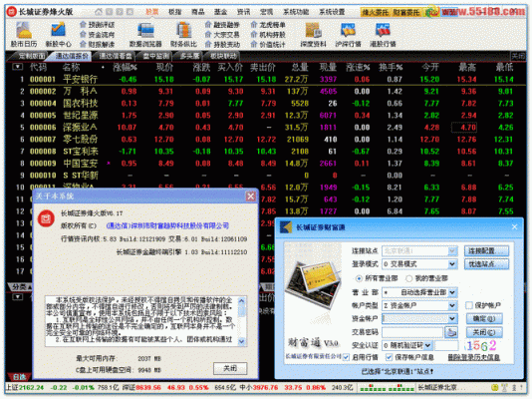The image size is (532, 399).
Task: Open the 股票 menu
Action: tap(152, 12)
